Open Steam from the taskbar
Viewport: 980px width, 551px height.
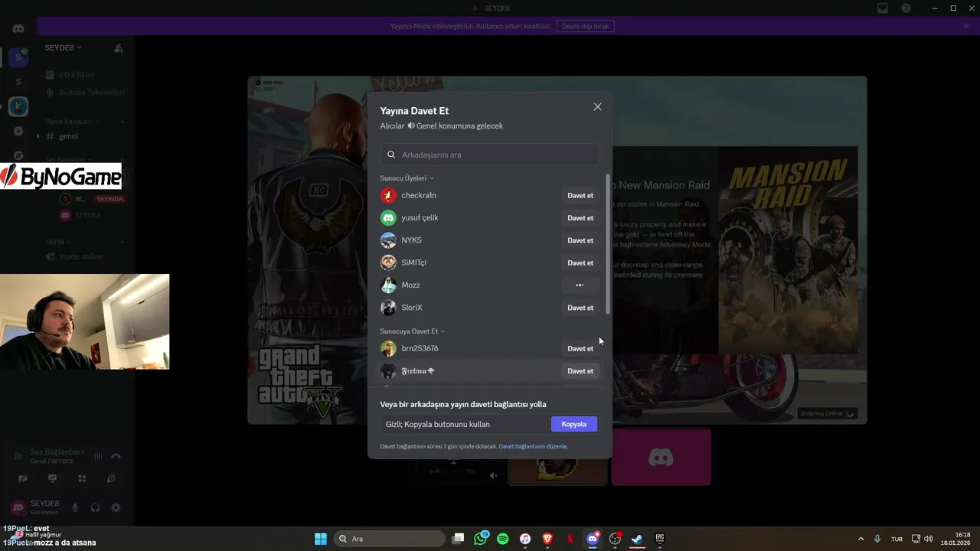(x=637, y=539)
